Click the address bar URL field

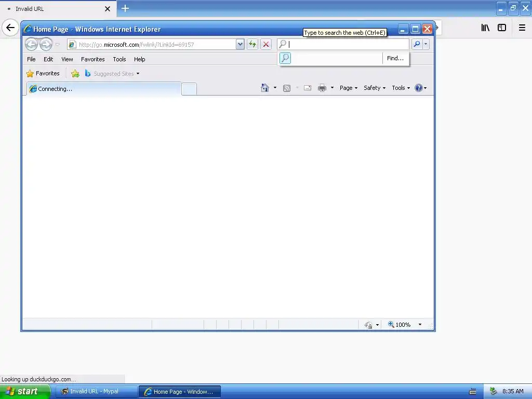pyautogui.click(x=151, y=45)
